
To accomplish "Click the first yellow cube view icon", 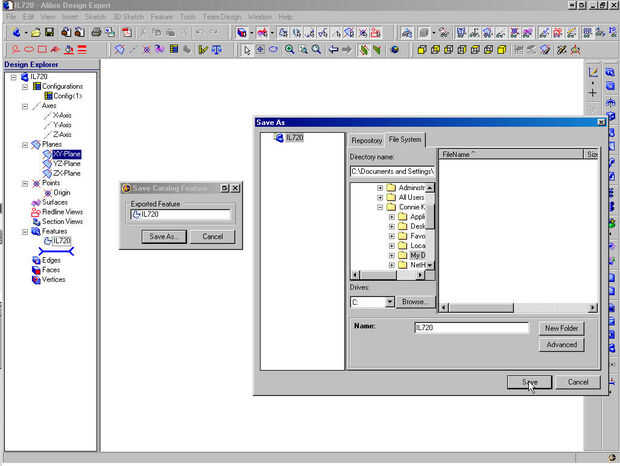I will click(x=422, y=50).
